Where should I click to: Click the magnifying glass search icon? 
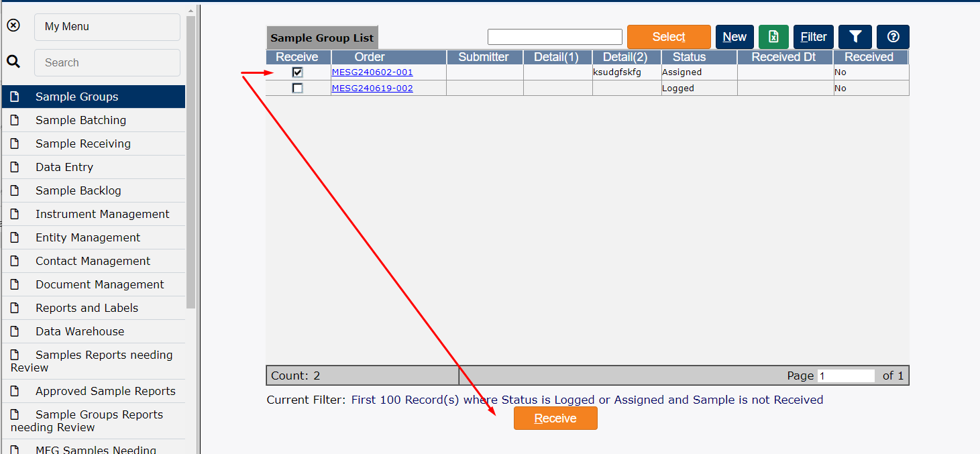[x=13, y=62]
